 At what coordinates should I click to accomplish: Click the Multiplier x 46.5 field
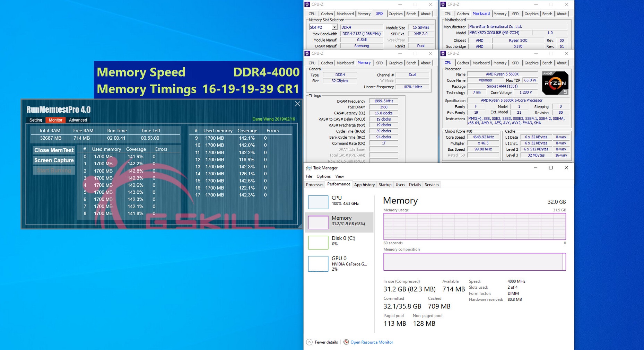(483, 143)
